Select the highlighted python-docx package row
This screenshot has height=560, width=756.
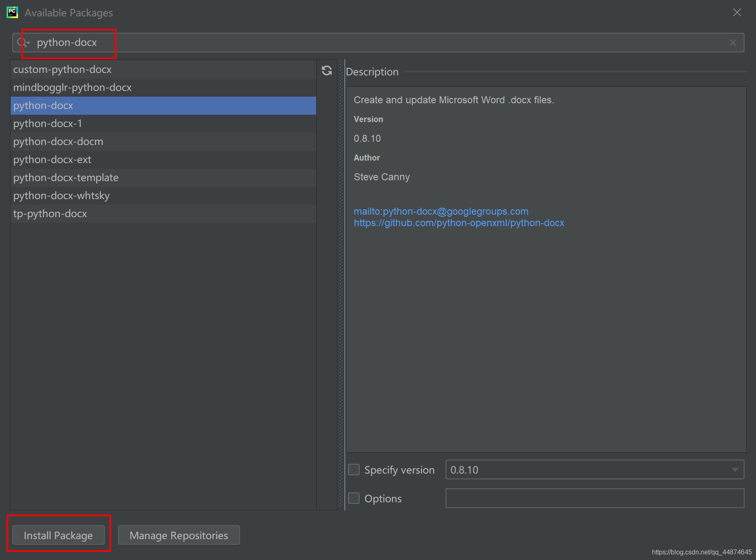pyautogui.click(x=163, y=106)
